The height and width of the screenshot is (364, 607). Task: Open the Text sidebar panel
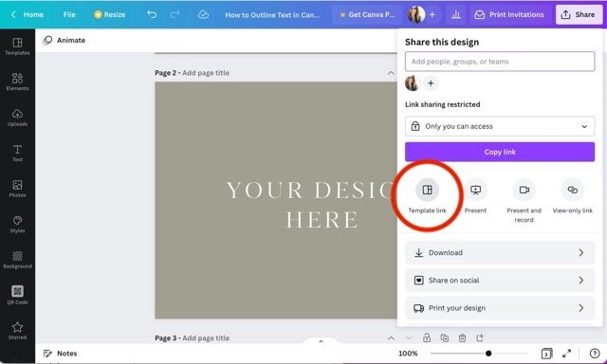pos(17,154)
